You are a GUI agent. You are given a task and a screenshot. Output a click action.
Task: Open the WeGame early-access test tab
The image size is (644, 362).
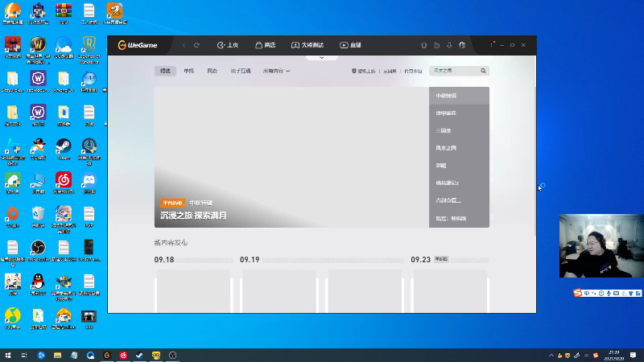pos(308,45)
